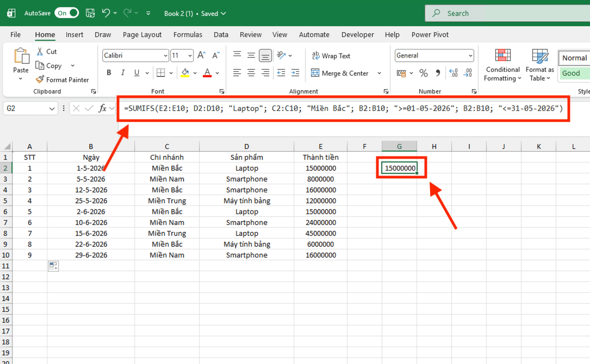Toggle Bold formatting

(x=109, y=73)
